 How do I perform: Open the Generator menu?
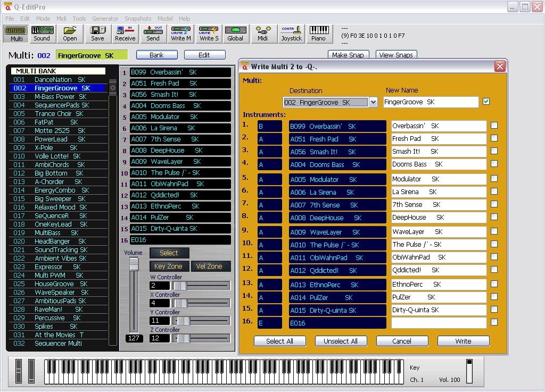[x=105, y=19]
